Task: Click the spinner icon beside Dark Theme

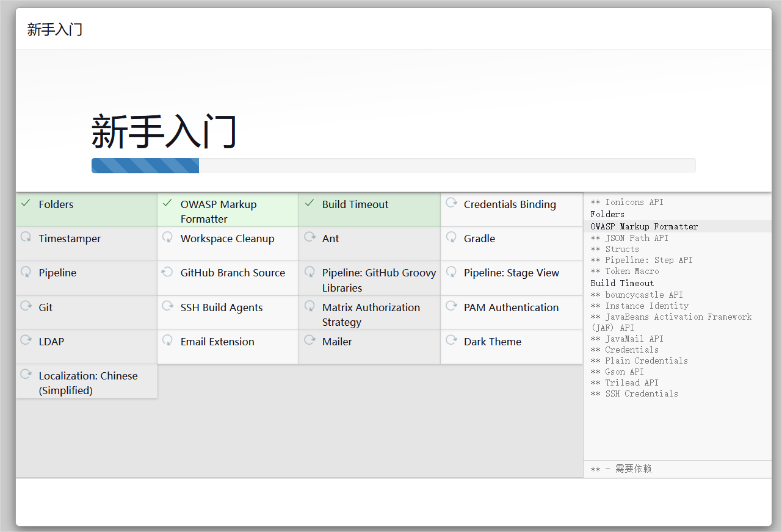Action: (x=451, y=340)
